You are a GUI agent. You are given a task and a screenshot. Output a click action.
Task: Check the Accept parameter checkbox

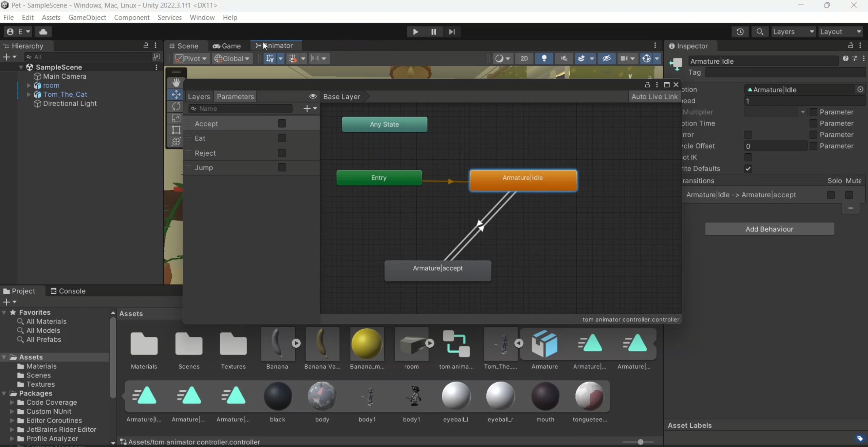click(x=282, y=123)
